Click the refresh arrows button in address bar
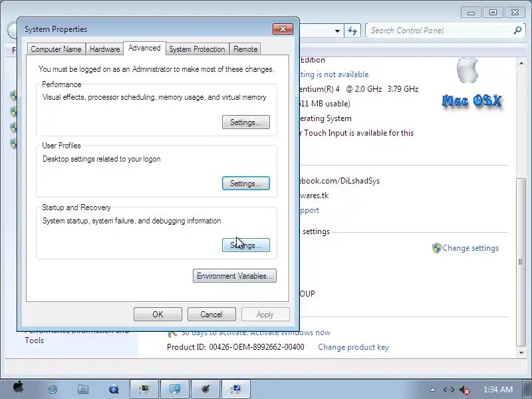Viewport: 532px width, 399px height. click(x=352, y=31)
